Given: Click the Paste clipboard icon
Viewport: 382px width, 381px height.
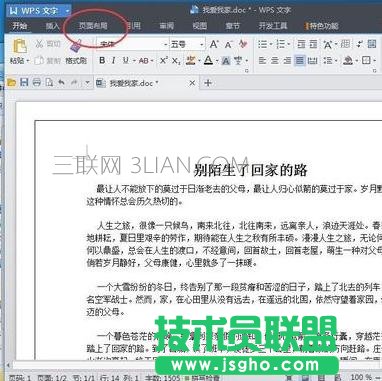Looking at the screenshot, I should (x=20, y=46).
